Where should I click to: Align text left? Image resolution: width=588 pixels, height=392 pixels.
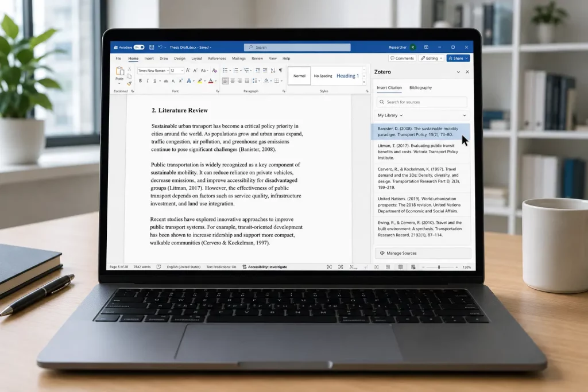click(225, 80)
